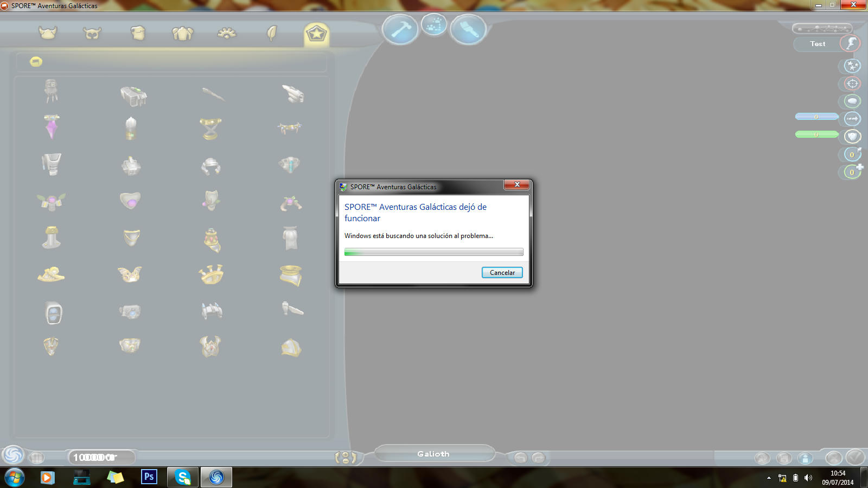Switch to the dotted mode button between hammer and brush
Viewport: 868px width, 488px height.
(x=434, y=25)
